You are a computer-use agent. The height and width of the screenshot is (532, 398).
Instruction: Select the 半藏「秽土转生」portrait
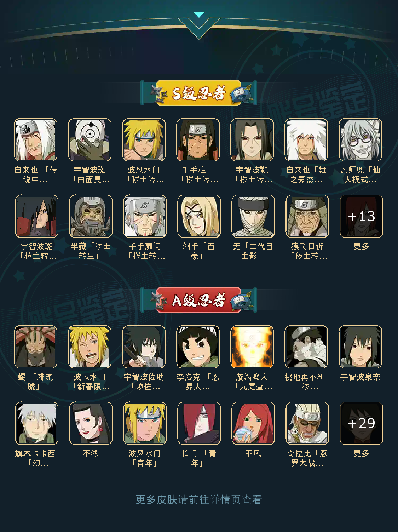[x=91, y=216]
